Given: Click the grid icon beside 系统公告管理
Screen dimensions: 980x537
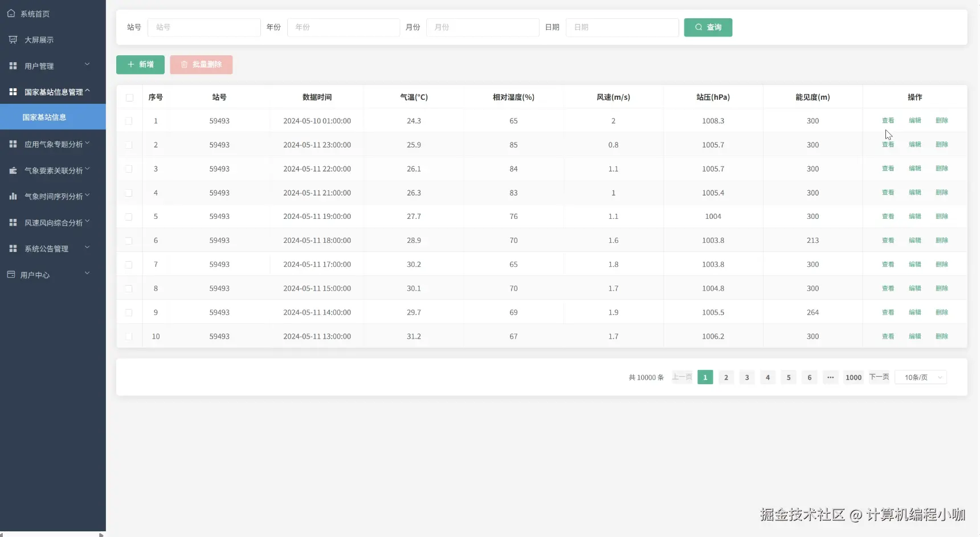Looking at the screenshot, I should pos(13,248).
